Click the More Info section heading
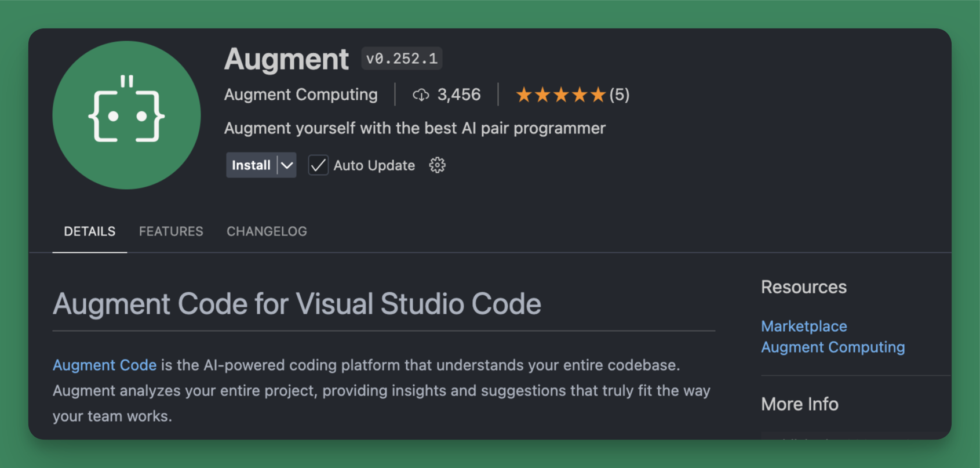 pyautogui.click(x=799, y=404)
